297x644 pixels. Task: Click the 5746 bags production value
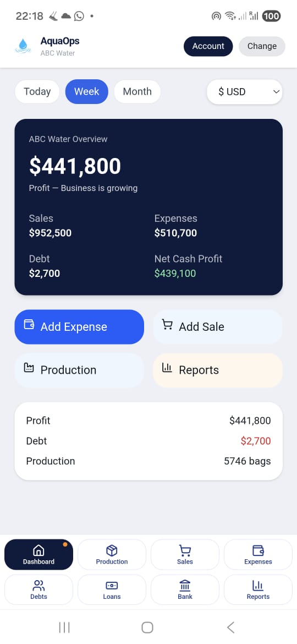pyautogui.click(x=248, y=461)
